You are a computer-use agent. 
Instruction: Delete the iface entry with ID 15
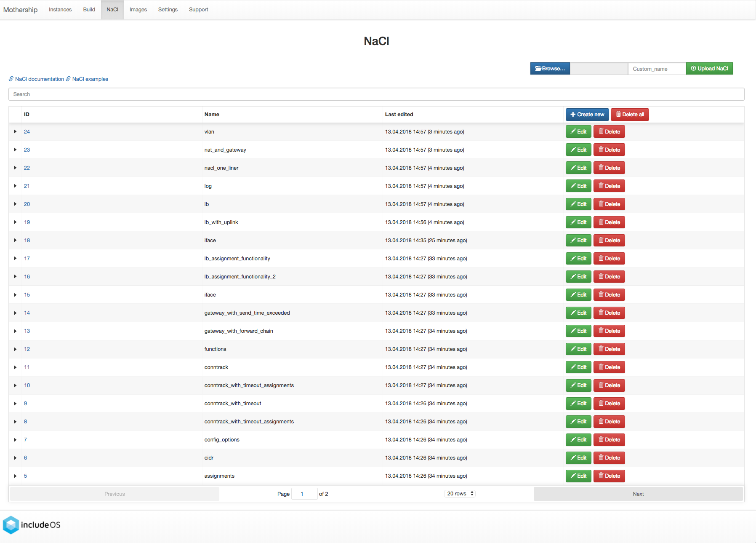point(609,295)
